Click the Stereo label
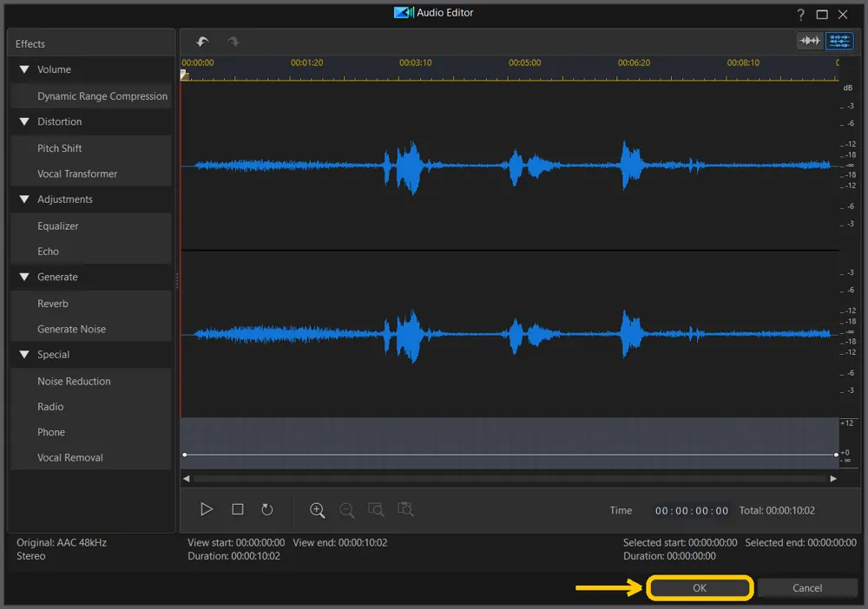868x609 pixels. tap(31, 556)
